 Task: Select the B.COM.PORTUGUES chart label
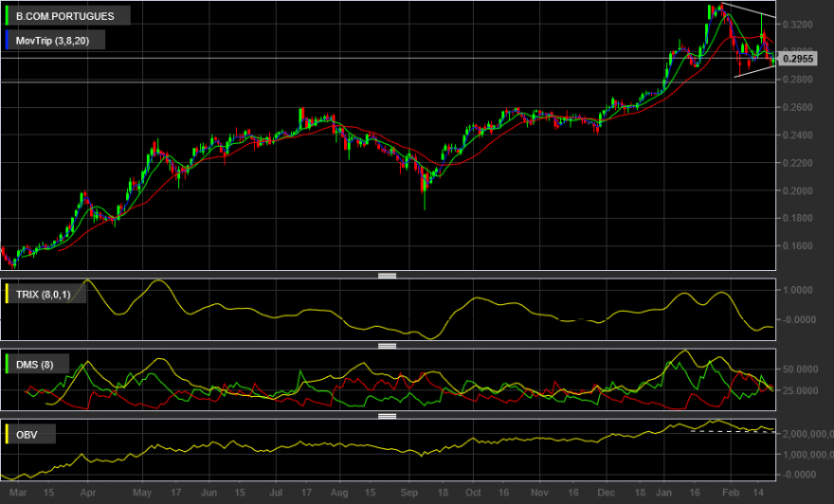click(x=64, y=16)
